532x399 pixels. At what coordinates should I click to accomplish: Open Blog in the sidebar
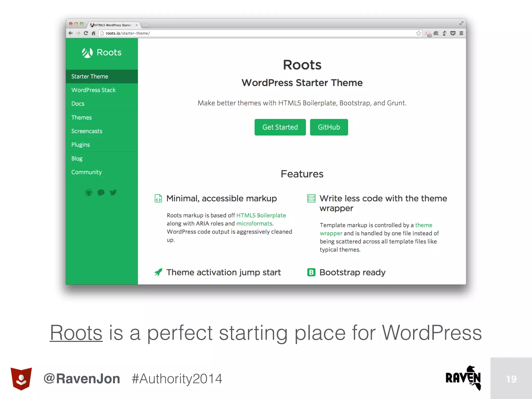(102, 158)
